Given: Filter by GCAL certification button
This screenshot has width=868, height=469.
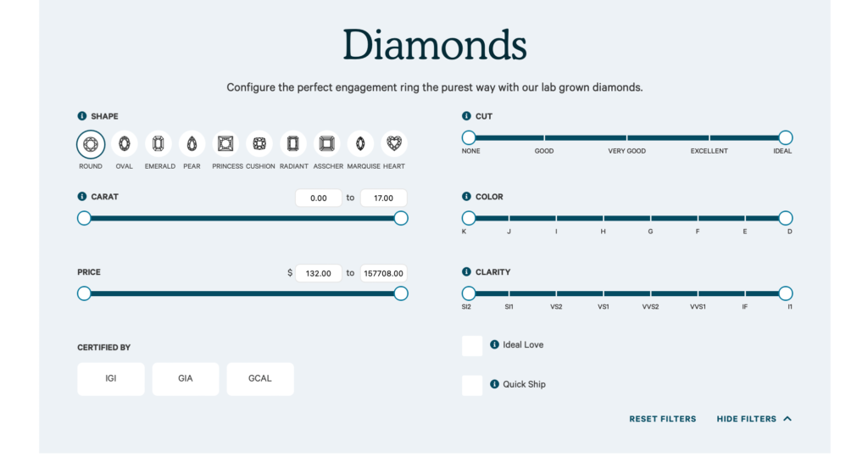Looking at the screenshot, I should click(x=260, y=379).
